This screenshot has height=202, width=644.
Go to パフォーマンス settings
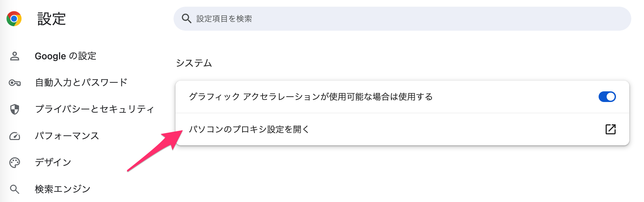67,136
